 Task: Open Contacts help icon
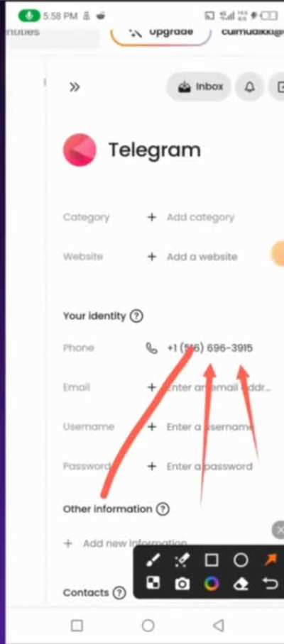point(119,593)
